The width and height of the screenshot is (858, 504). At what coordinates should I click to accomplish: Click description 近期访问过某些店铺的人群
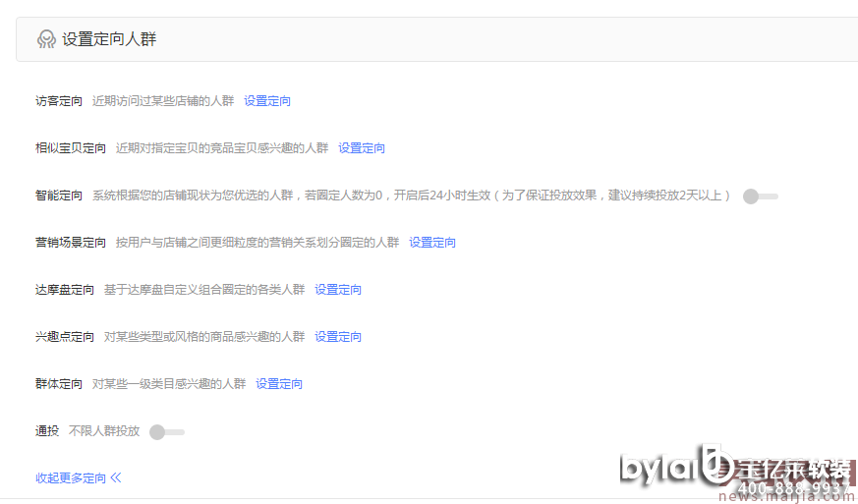pos(163,100)
